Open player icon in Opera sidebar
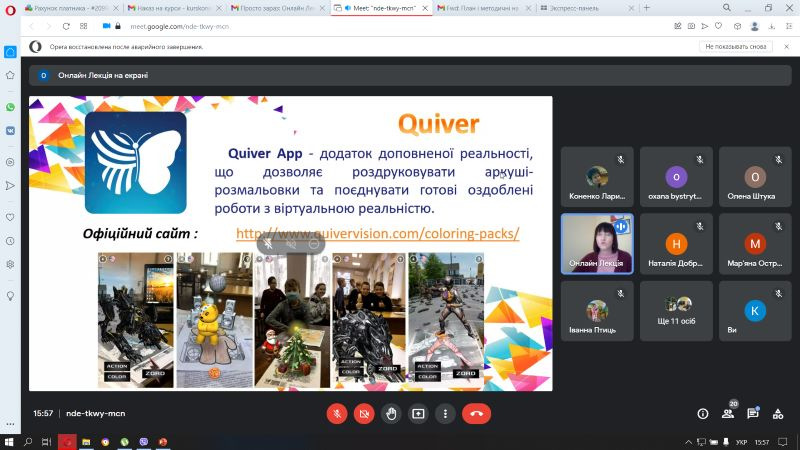The width and height of the screenshot is (800, 450). tap(10, 162)
